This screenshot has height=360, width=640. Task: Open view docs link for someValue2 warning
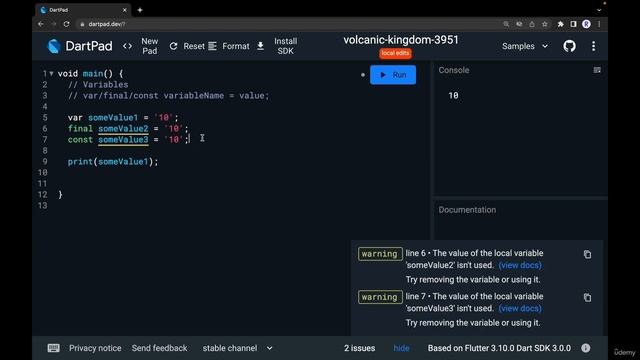tap(520, 265)
